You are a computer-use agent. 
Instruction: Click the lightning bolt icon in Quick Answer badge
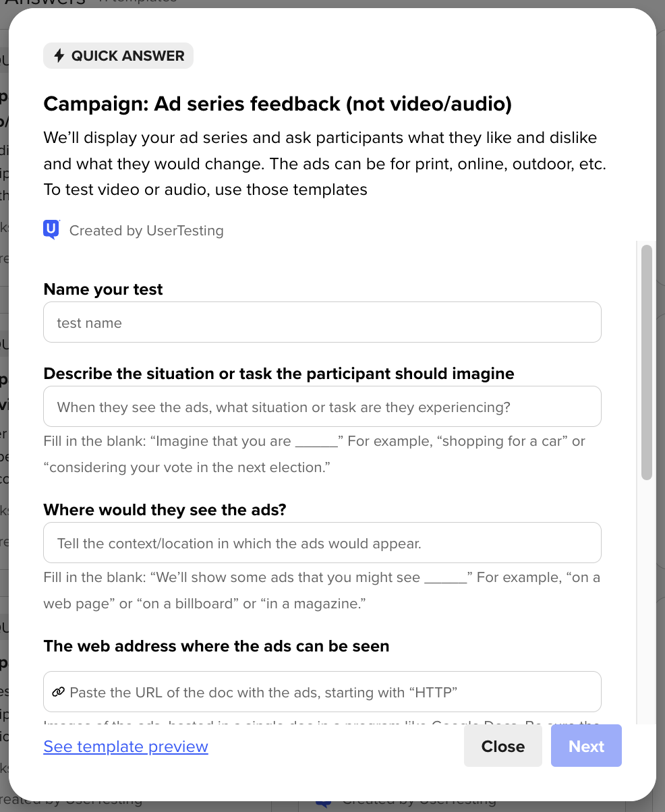[x=59, y=56]
